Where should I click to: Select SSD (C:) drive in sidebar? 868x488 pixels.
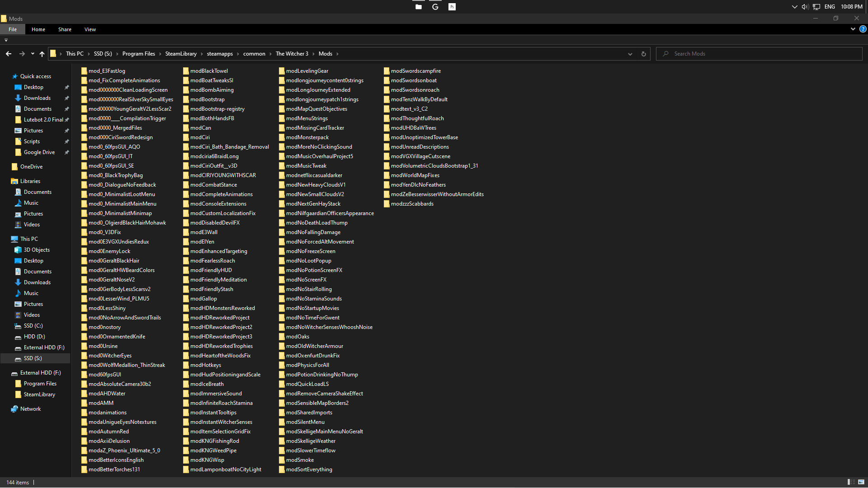(33, 326)
